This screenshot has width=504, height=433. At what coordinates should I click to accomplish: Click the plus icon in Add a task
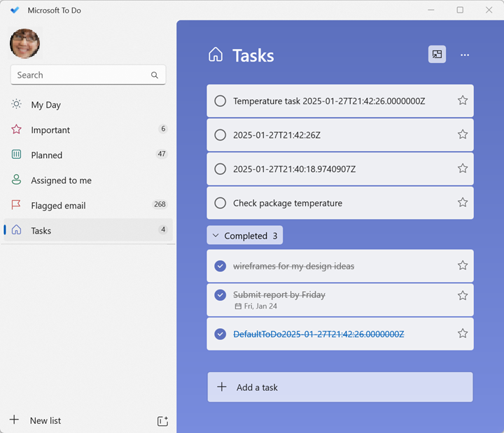(x=222, y=387)
